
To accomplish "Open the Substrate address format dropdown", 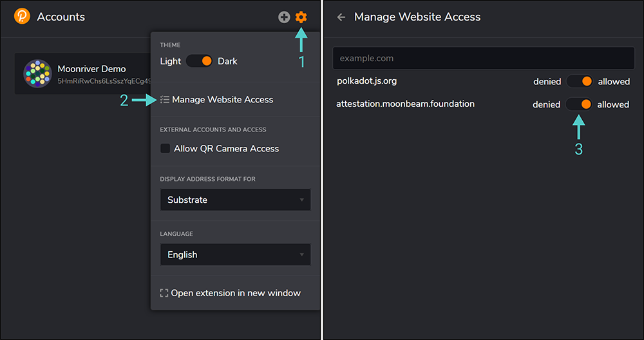I will pos(235,200).
